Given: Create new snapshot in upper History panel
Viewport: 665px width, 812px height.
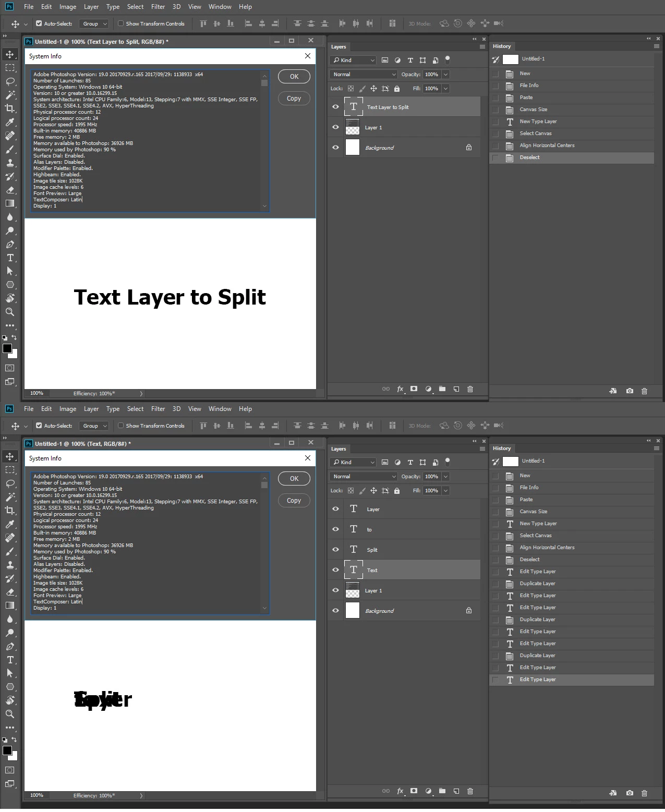Looking at the screenshot, I should (x=630, y=391).
